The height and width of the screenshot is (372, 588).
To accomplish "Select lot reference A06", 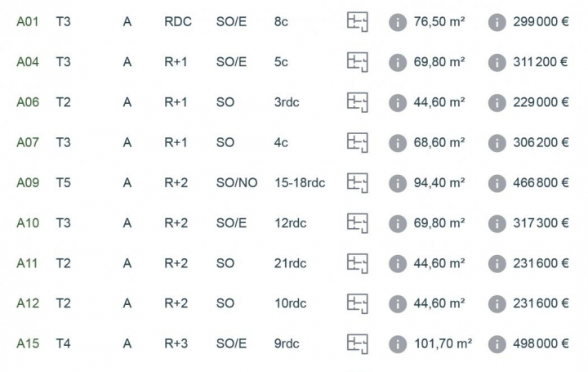I will click(28, 102).
